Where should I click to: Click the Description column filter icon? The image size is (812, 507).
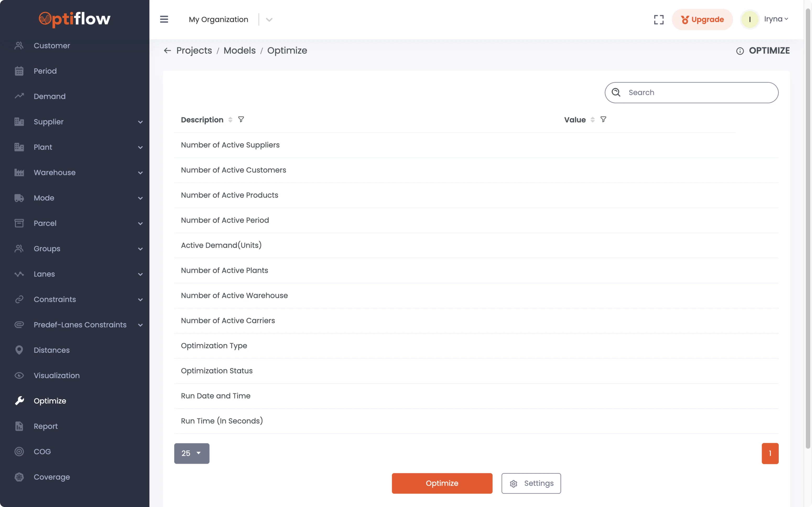(241, 119)
